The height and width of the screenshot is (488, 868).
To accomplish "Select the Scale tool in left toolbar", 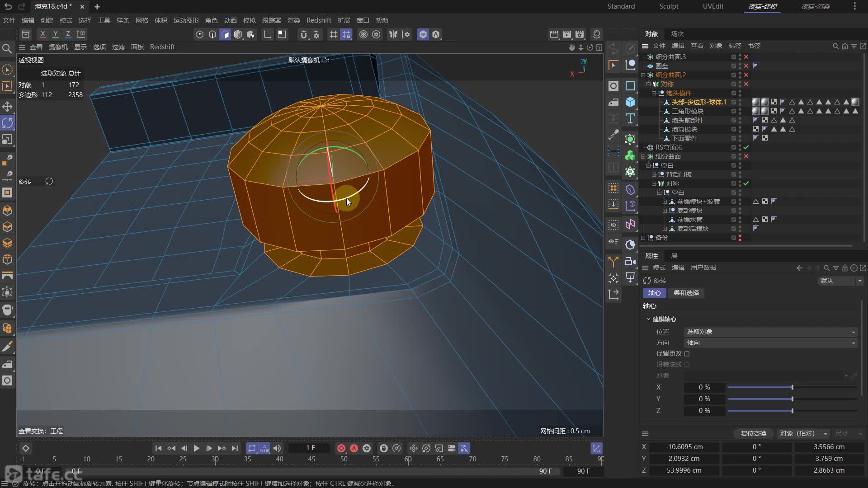I will click(7, 140).
